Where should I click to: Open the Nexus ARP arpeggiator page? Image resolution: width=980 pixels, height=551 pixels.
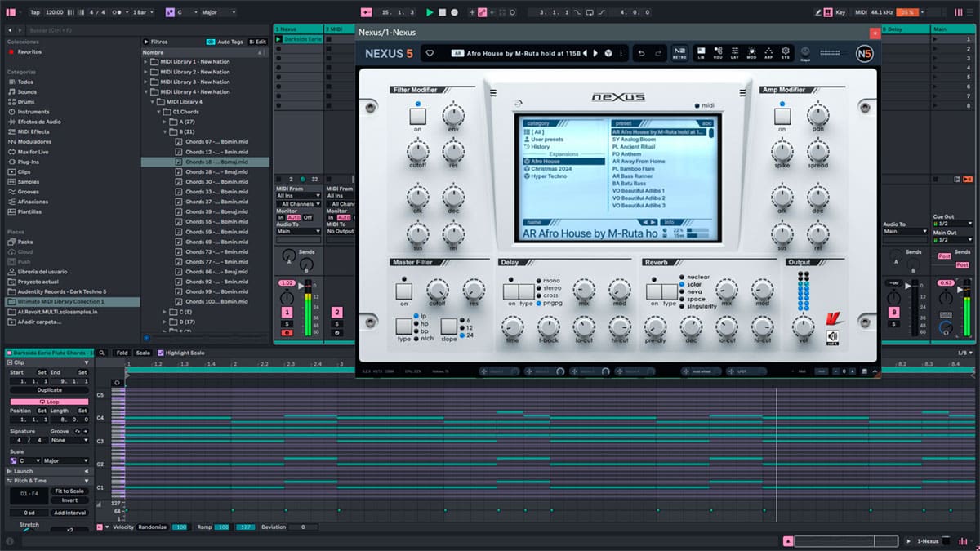[768, 53]
